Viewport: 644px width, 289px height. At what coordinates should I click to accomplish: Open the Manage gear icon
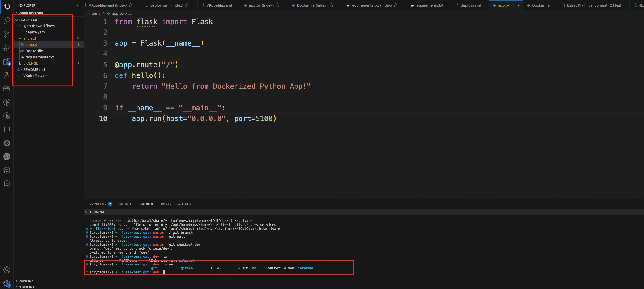click(7, 283)
